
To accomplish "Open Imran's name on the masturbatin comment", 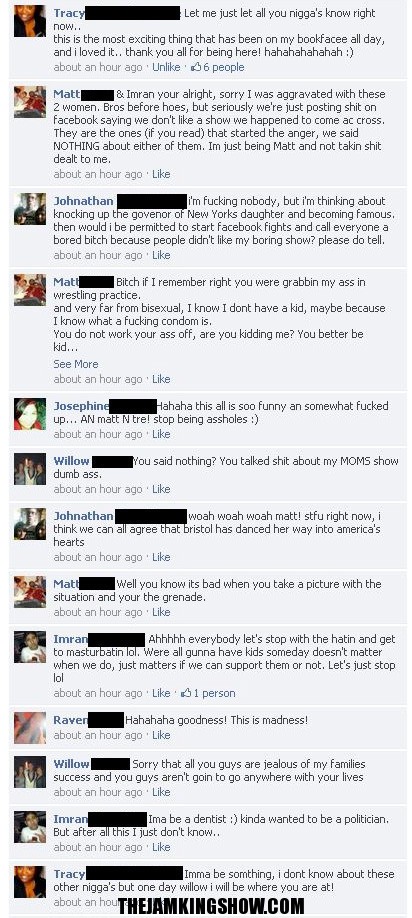I will pos(70,639).
